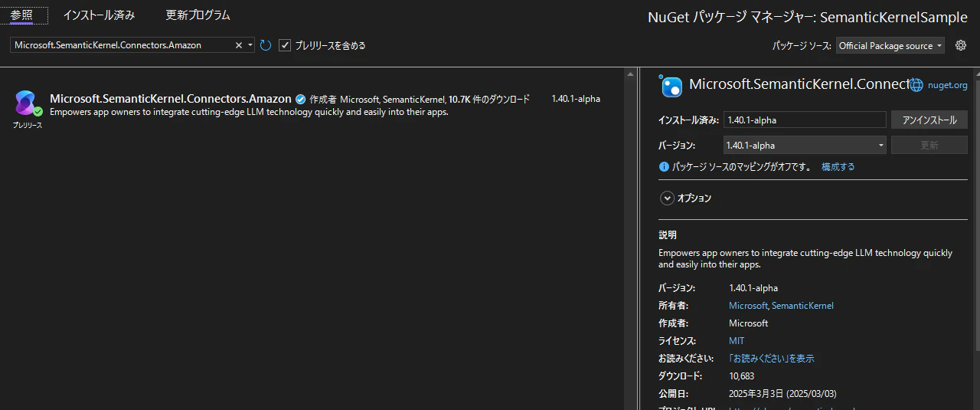The width and height of the screenshot is (980, 410).
Task: Switch to the 更新プログラム tab
Action: click(x=198, y=15)
